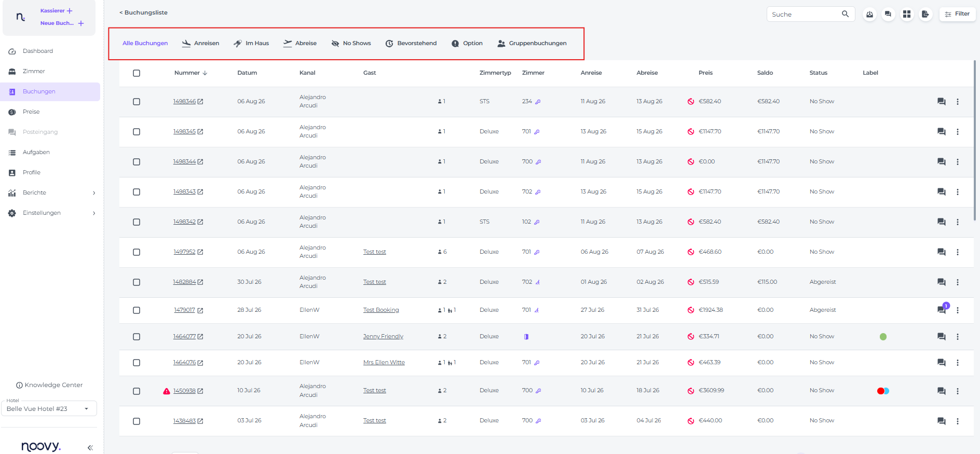Check the box for booking 1497952

coord(137,252)
